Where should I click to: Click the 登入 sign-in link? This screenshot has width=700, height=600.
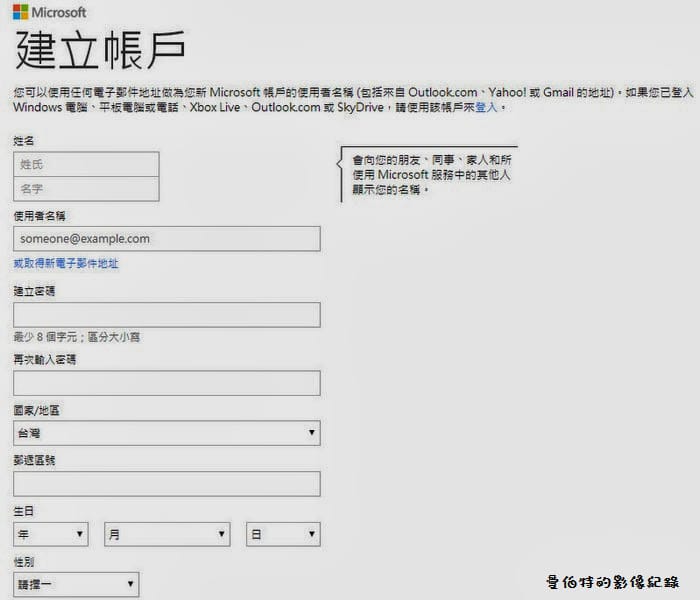click(486, 107)
